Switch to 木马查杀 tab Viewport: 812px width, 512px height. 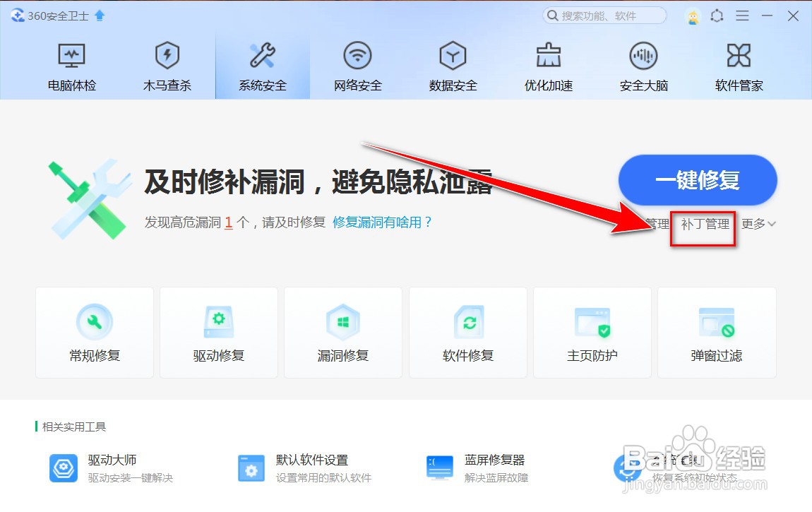click(x=167, y=67)
